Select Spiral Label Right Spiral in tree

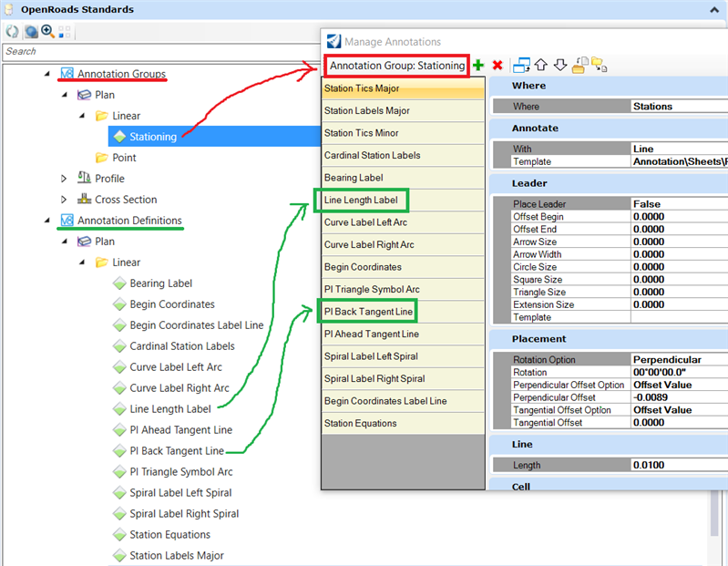click(x=184, y=513)
